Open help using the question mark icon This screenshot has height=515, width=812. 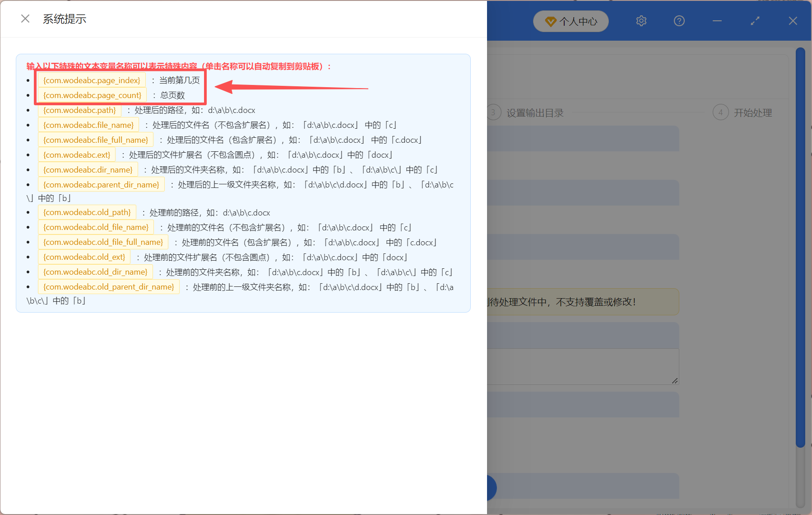(679, 21)
